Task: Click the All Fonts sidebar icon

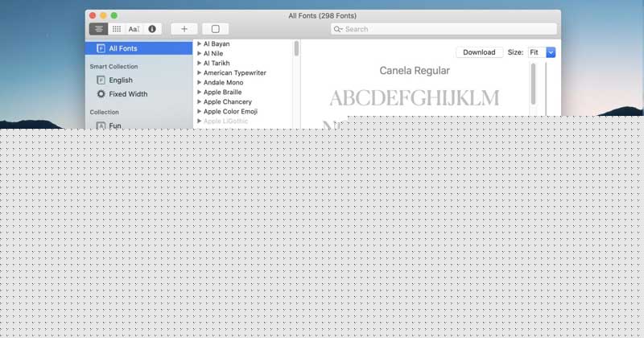Action: [x=101, y=48]
